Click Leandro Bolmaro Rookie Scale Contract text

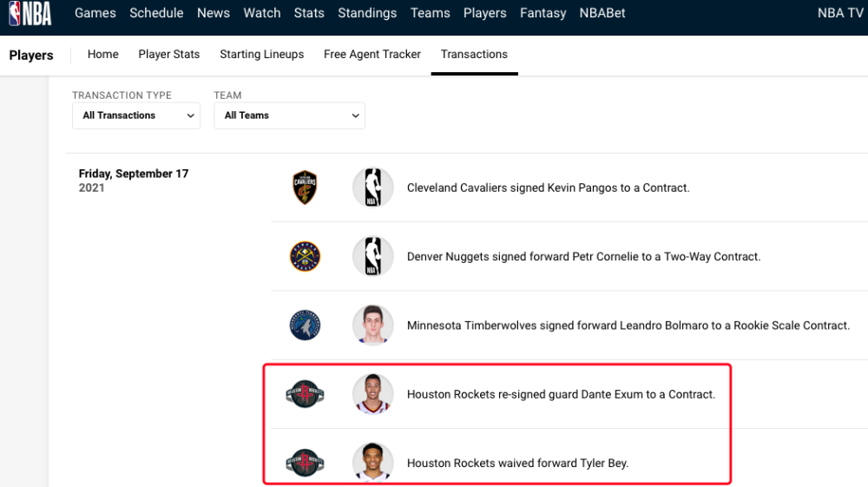point(628,326)
